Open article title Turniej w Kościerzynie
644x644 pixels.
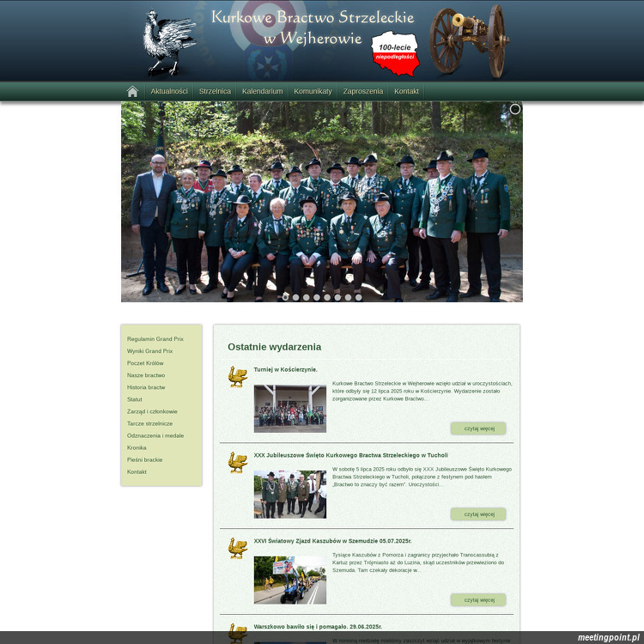[x=285, y=369]
